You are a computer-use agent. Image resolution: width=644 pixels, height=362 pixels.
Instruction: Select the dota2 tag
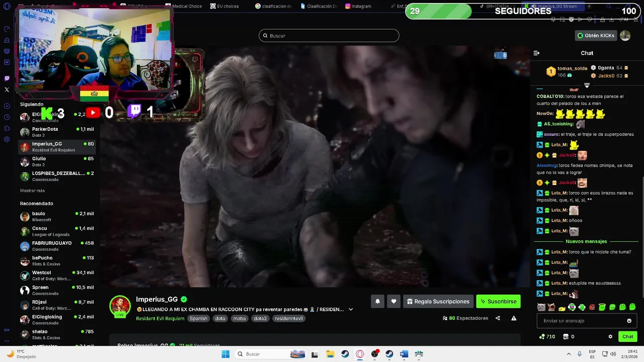tap(260, 318)
